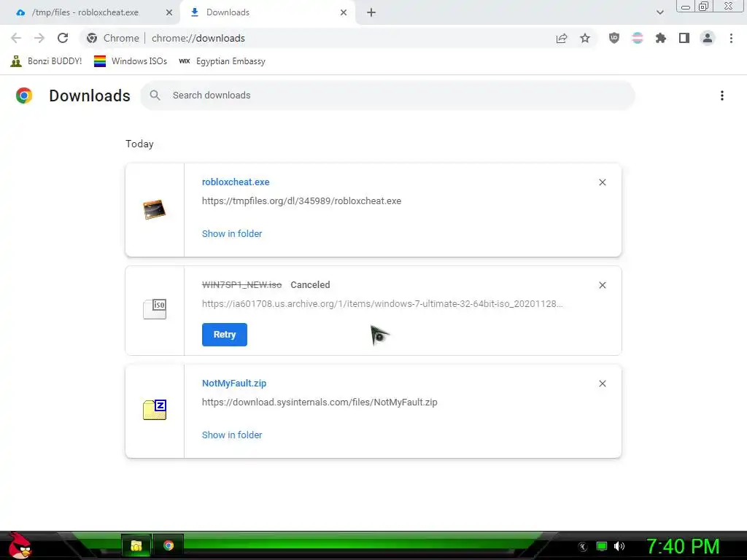Show NotMyFault.zip in folder
The image size is (747, 560).
[232, 435]
